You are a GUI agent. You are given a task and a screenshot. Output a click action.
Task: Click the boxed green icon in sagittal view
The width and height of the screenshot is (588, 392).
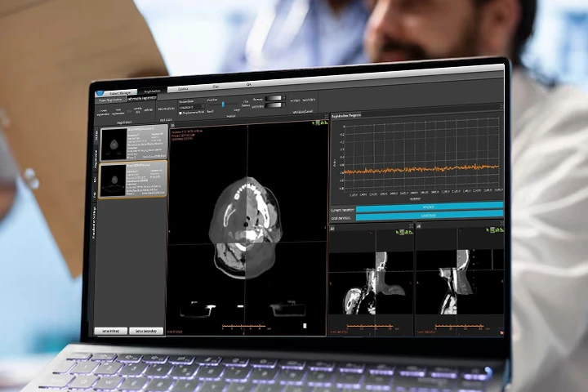tap(492, 230)
